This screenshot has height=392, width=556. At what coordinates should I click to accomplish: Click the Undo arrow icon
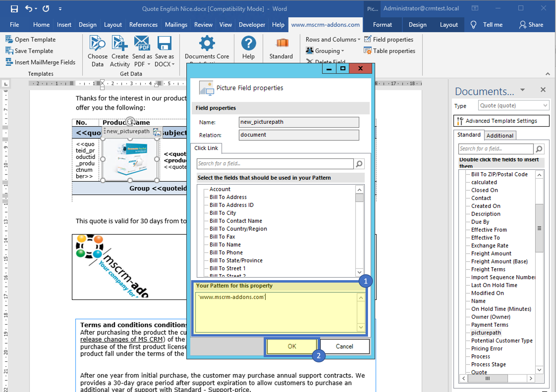coord(29,9)
